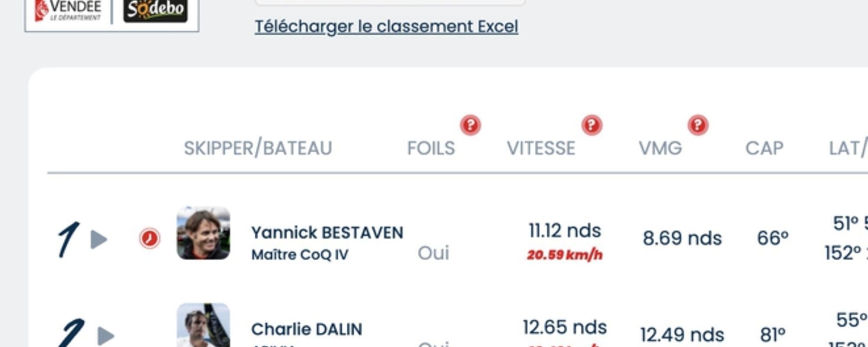Expand the rank 2 row arrow
Image resolution: width=868 pixels, height=347 pixels.
(x=106, y=336)
